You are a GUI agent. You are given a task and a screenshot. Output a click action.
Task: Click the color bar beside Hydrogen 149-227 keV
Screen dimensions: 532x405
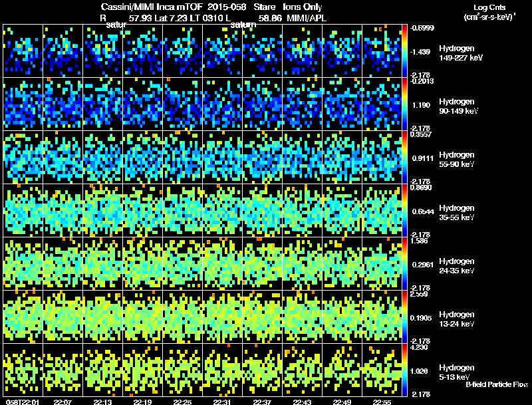(404, 51)
